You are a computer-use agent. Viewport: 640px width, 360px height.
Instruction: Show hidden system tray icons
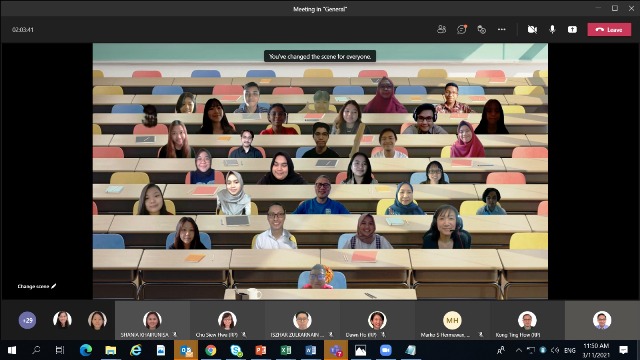pyautogui.click(x=519, y=350)
